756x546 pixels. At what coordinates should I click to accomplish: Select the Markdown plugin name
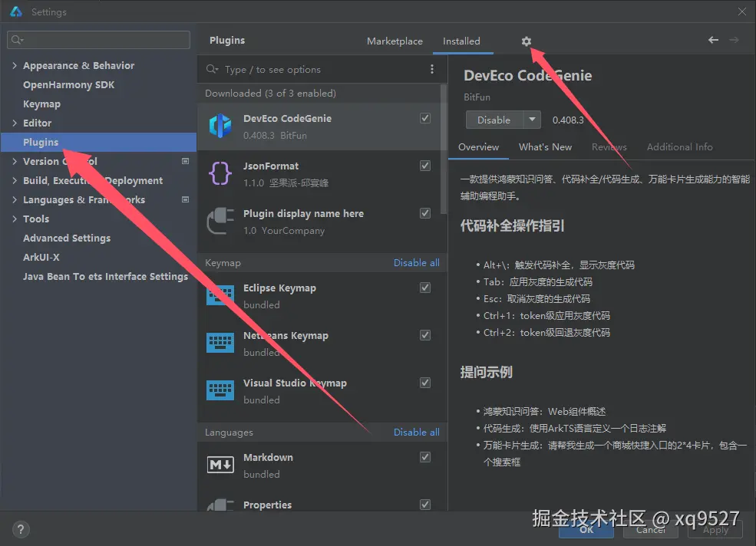click(268, 457)
